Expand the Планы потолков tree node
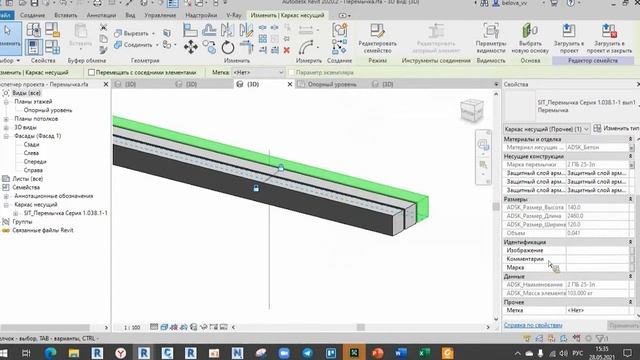640x360 pixels. click(x=6, y=119)
